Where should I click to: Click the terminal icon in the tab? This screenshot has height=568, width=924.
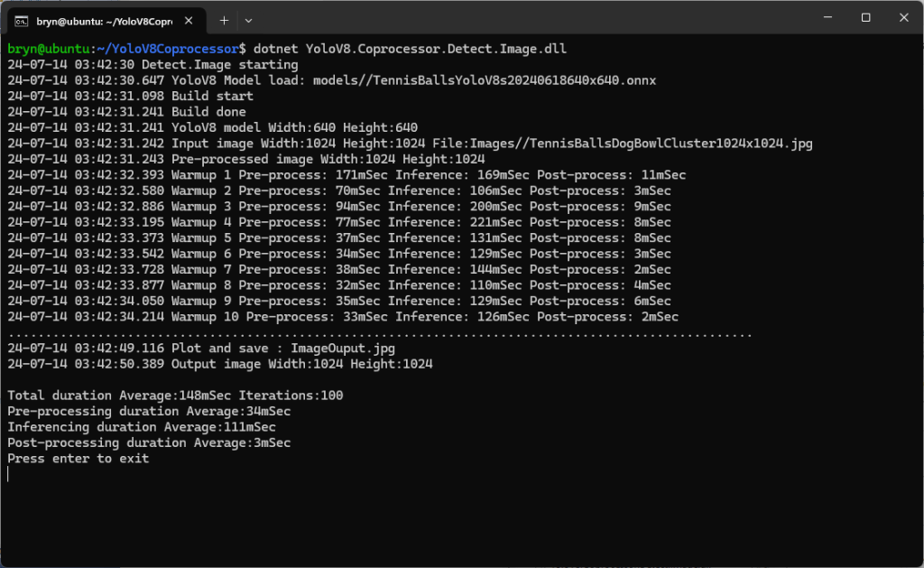pos(21,19)
